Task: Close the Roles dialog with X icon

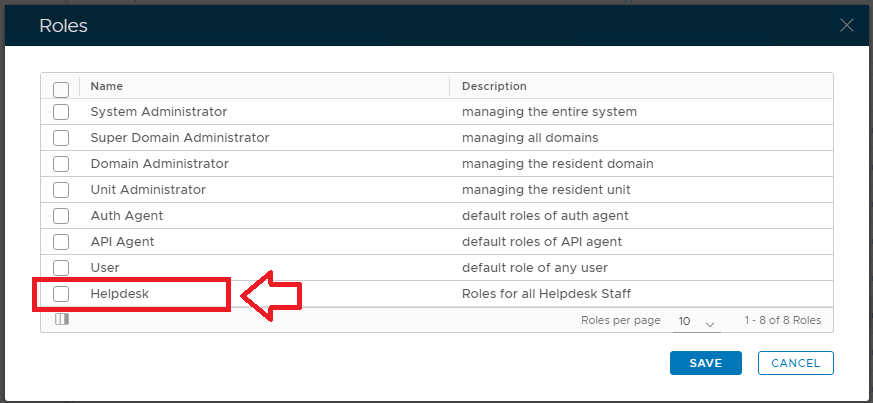Action: 847,26
